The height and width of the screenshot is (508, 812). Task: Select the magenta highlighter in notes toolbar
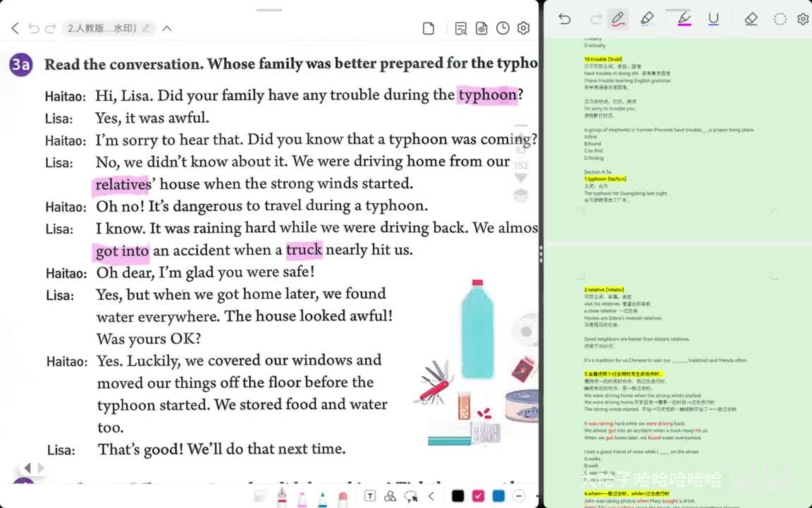pyautogui.click(x=684, y=19)
